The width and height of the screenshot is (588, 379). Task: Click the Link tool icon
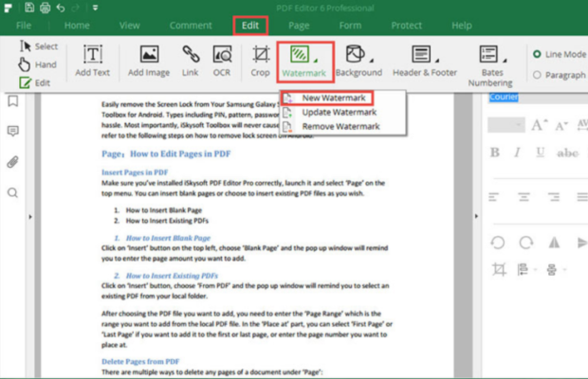191,62
